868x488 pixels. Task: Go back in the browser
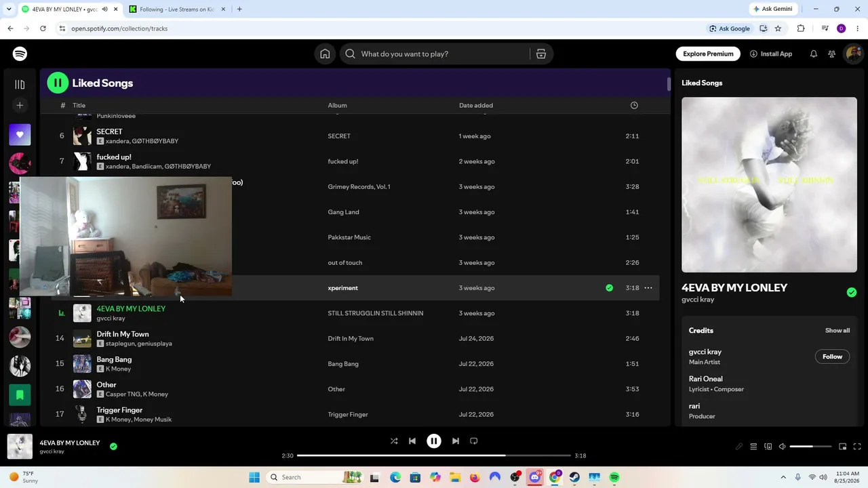[x=10, y=28]
